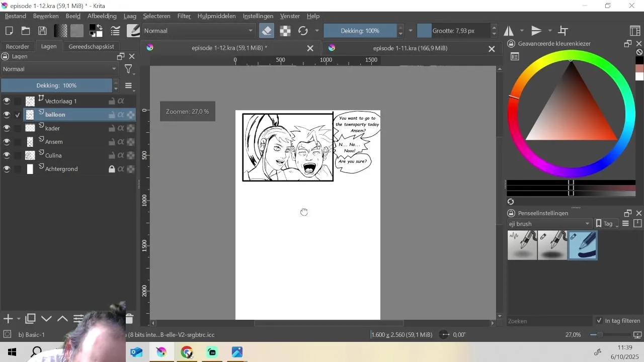Lock the Geavanceerde kleurenkiezer docker

coord(511,44)
